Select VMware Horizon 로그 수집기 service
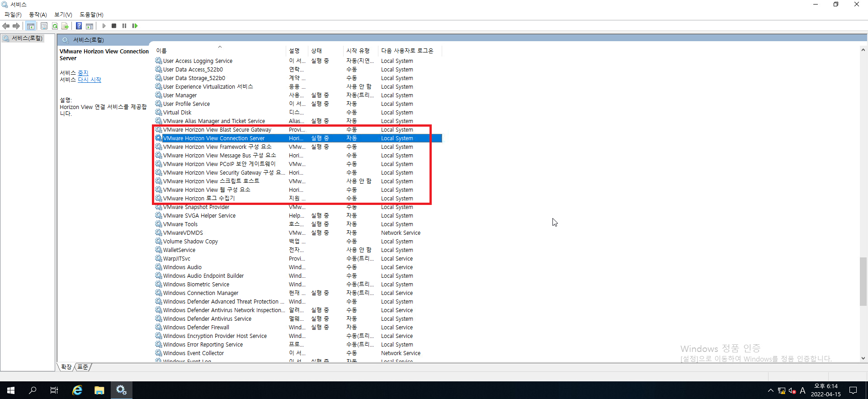The width and height of the screenshot is (868, 399). [x=298, y=199]
